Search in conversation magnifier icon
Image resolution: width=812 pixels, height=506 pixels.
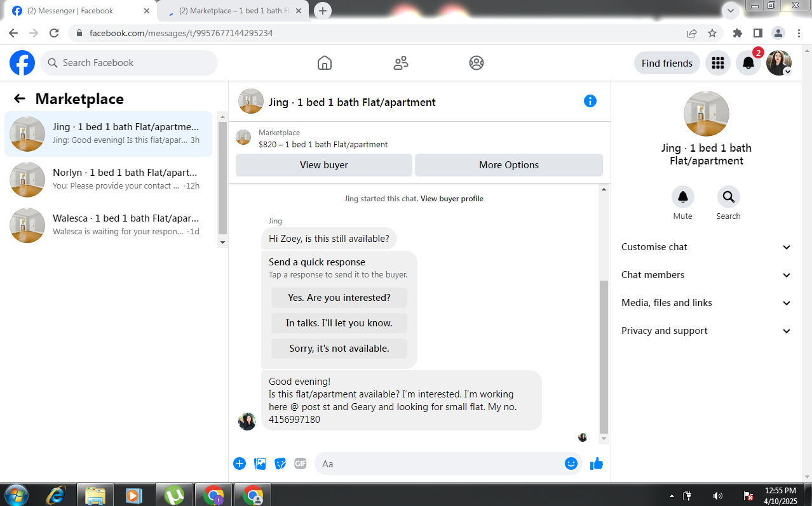[x=729, y=197]
